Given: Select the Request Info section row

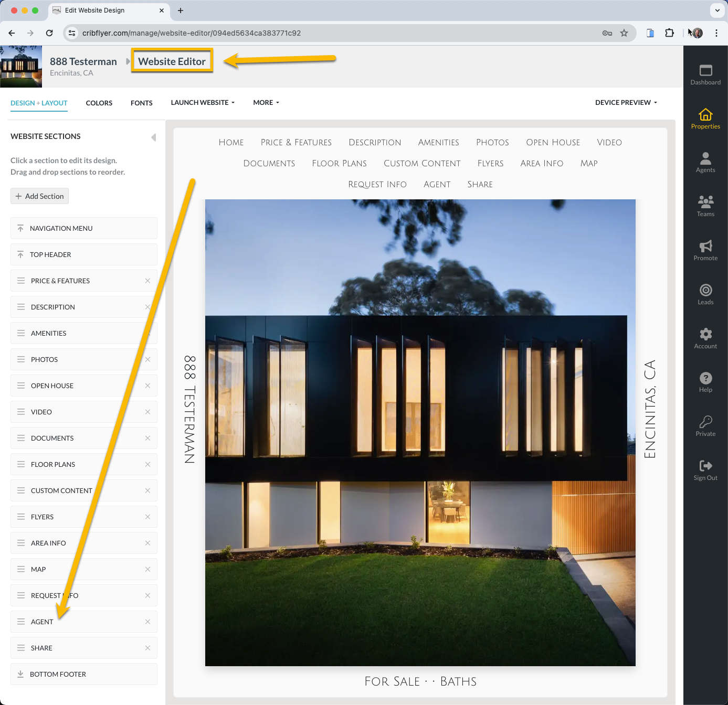Looking at the screenshot, I should 84,595.
